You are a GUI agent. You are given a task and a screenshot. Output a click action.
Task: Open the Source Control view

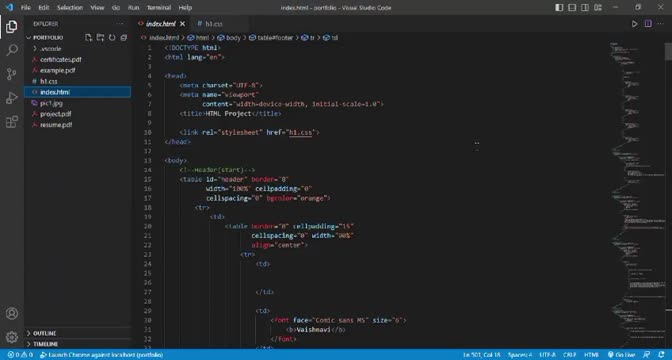click(x=12, y=74)
